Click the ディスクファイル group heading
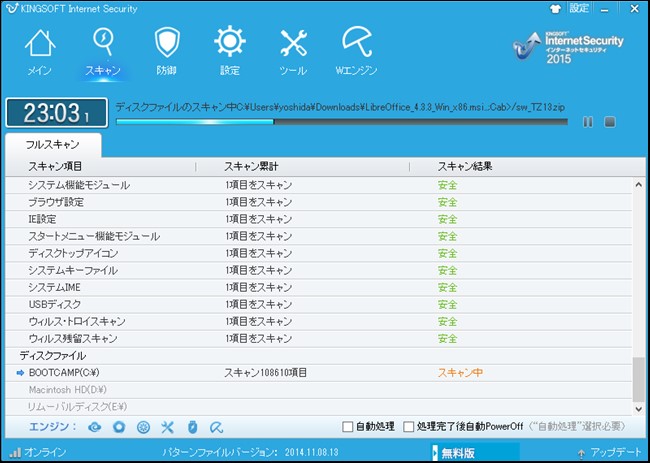 [x=53, y=356]
